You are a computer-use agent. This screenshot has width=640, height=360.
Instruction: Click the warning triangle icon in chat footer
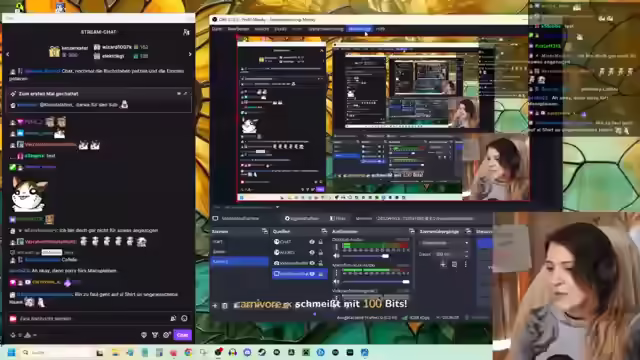coord(27,335)
